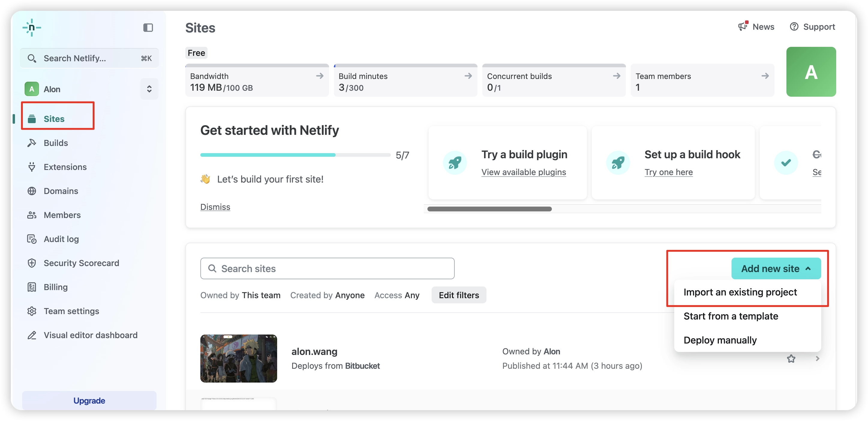Open News megaphone icon
868x421 pixels.
point(743,26)
